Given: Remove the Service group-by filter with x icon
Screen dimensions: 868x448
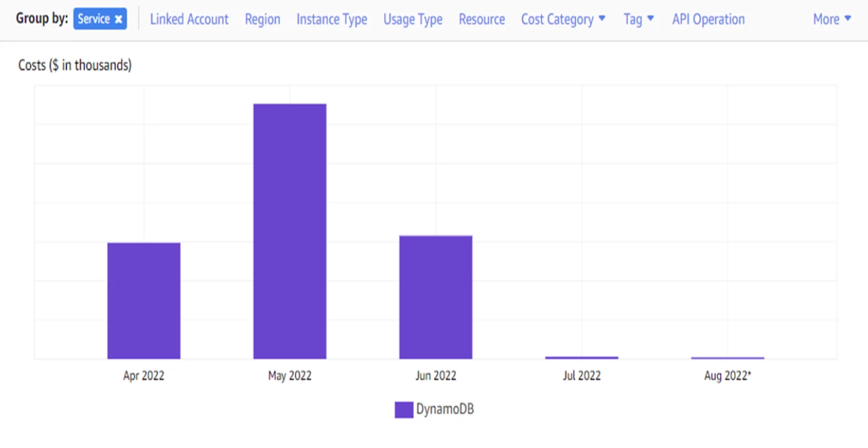Looking at the screenshot, I should (118, 19).
